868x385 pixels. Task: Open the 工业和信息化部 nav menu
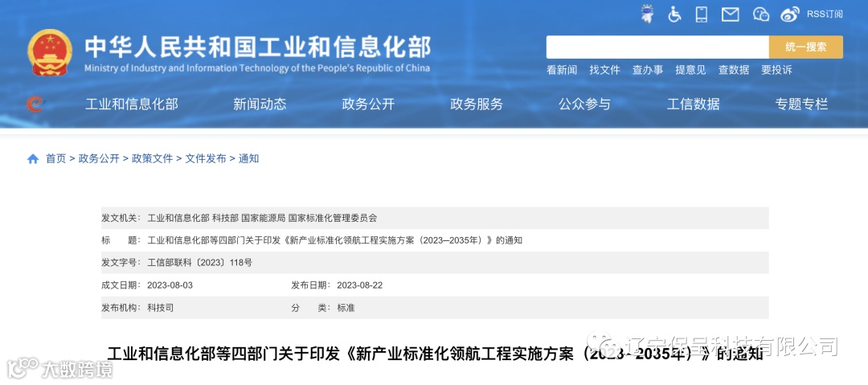coord(132,104)
